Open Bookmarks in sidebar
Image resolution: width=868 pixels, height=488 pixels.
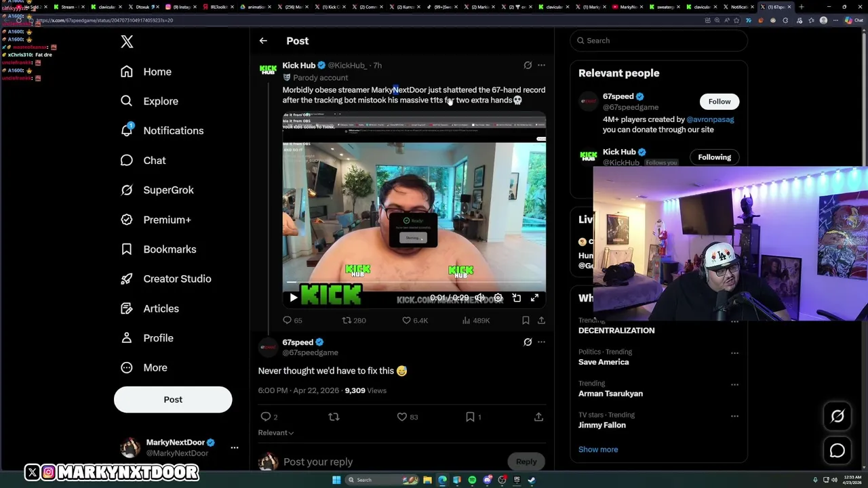(x=158, y=249)
